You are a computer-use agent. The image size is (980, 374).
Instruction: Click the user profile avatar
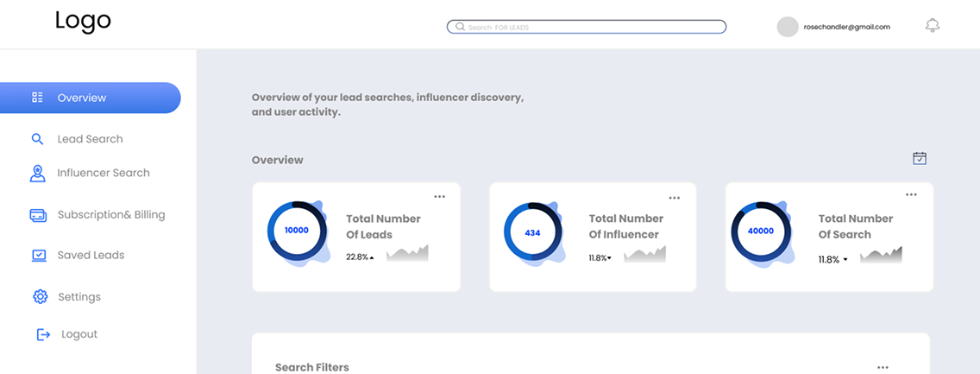click(x=787, y=27)
